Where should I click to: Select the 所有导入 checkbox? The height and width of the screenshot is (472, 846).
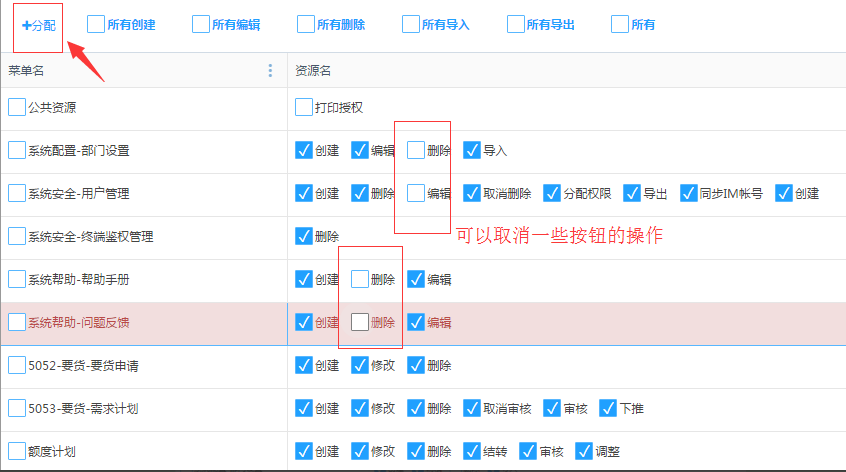[411, 25]
